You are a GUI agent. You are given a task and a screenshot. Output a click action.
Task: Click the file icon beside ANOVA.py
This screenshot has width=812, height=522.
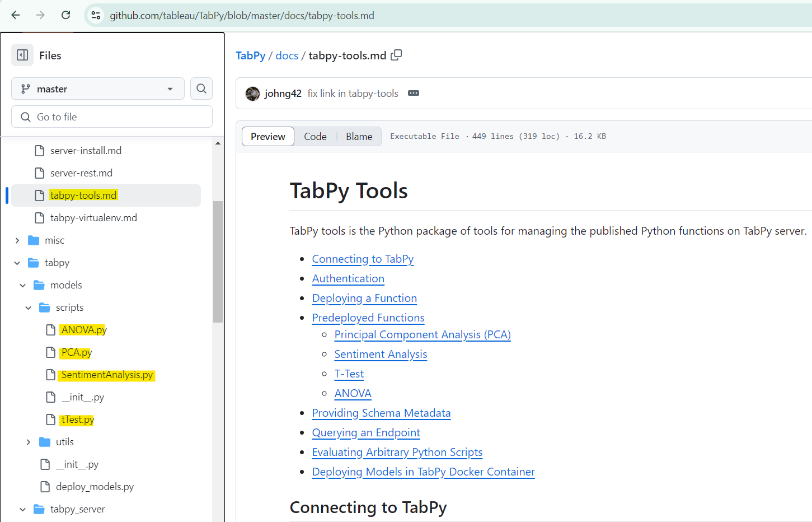(x=50, y=330)
